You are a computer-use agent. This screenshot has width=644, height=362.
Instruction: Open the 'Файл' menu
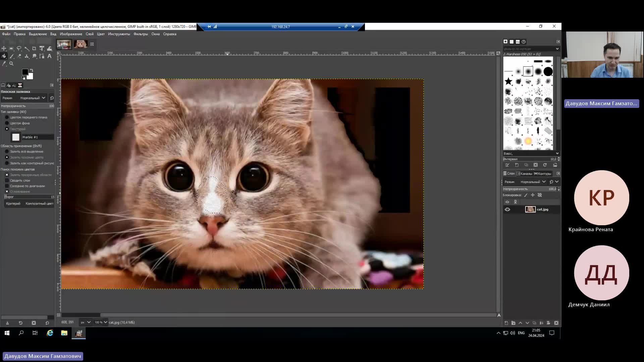[6, 34]
